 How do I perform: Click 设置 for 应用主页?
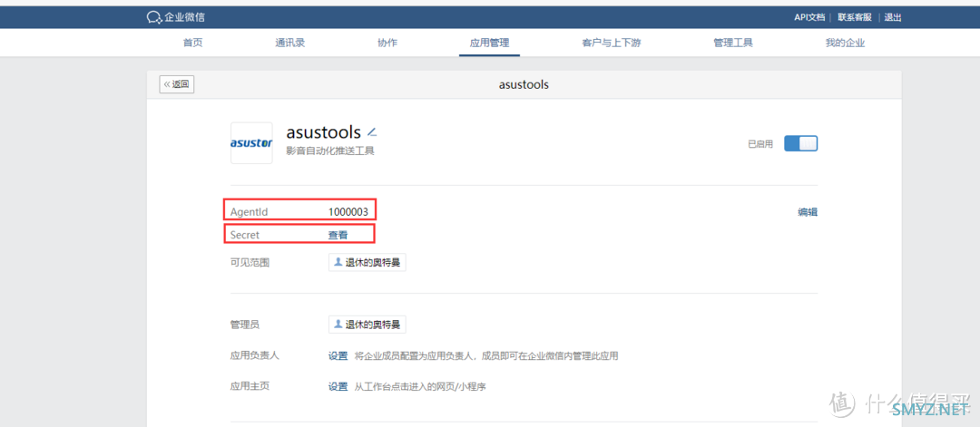338,386
